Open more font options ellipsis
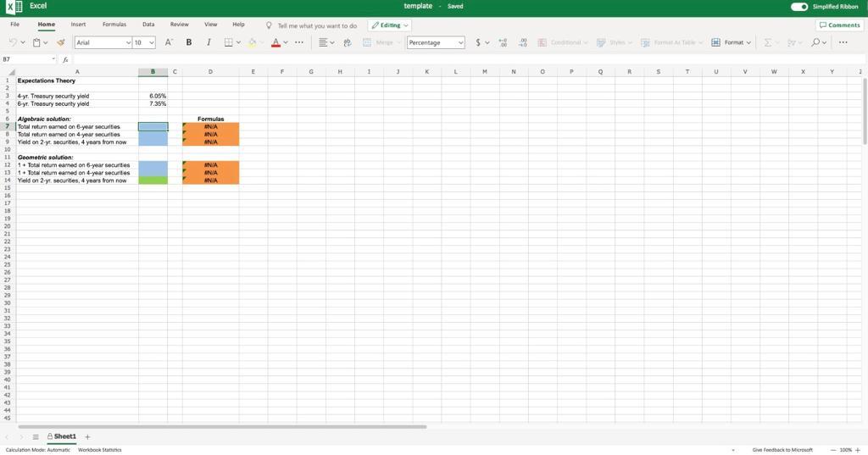Image resolution: width=868 pixels, height=455 pixels. (299, 42)
